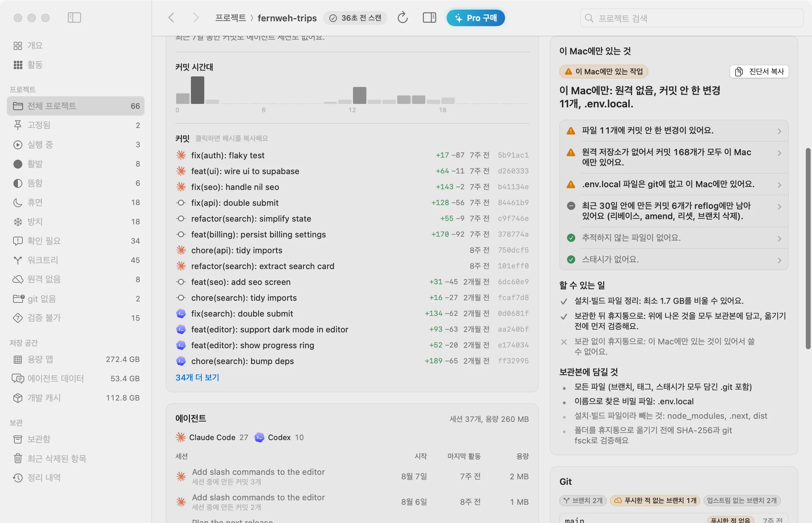Screen dimensions: 812x523
Task: Copy hash of fix(auth): flaky test commit
Action: tap(352, 155)
